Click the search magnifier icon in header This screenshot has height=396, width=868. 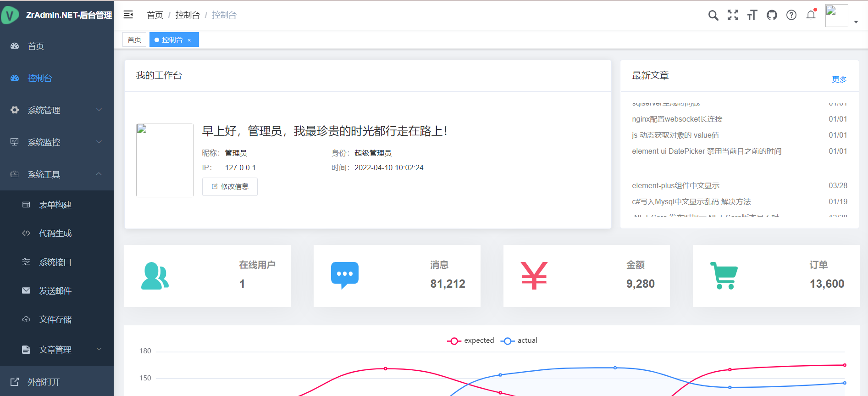pos(713,15)
